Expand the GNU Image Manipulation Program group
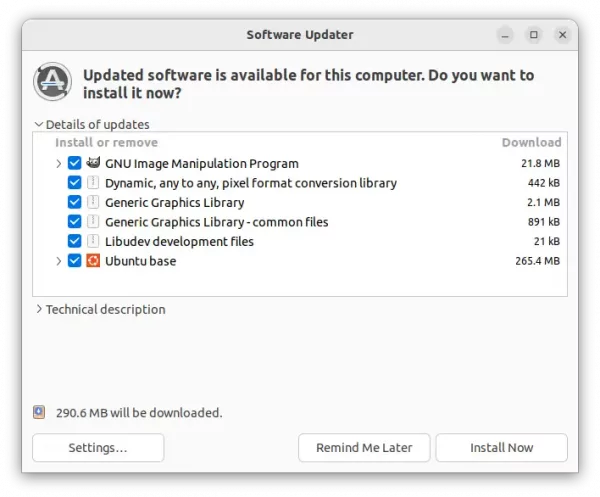Image resolution: width=600 pixels, height=497 pixels. click(59, 163)
